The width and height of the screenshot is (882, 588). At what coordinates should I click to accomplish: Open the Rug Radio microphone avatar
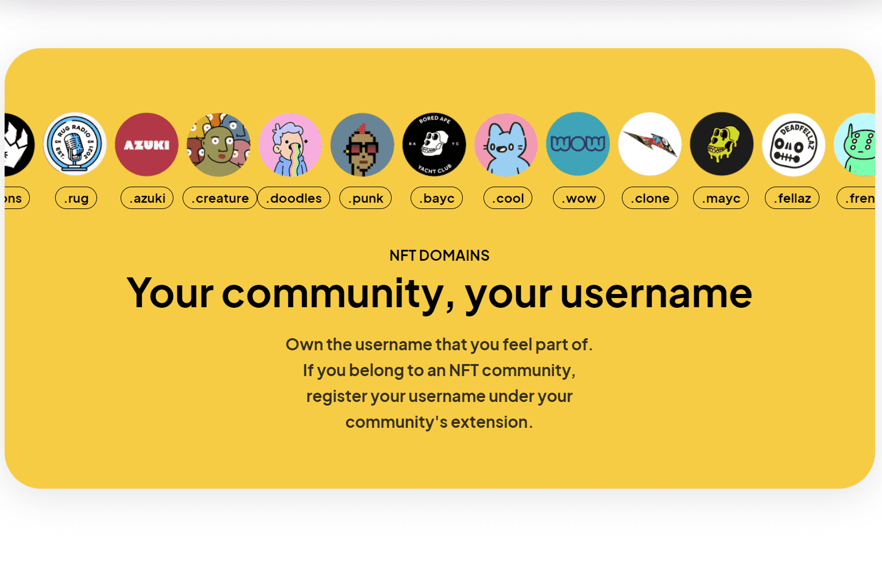pyautogui.click(x=75, y=144)
